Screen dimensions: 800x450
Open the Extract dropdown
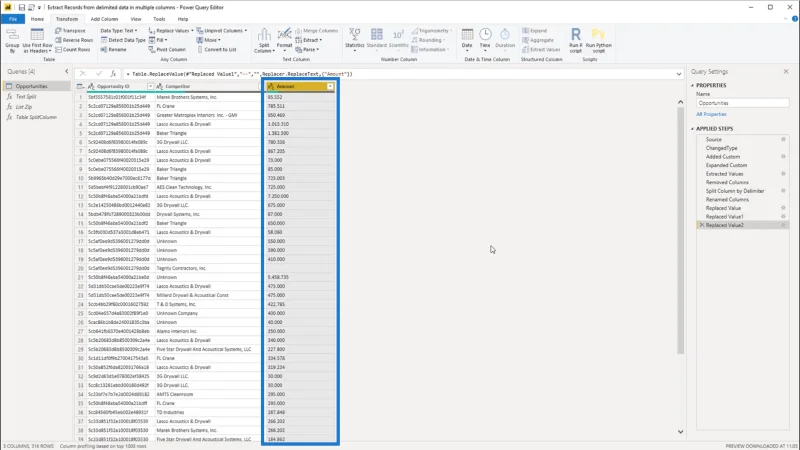[309, 40]
